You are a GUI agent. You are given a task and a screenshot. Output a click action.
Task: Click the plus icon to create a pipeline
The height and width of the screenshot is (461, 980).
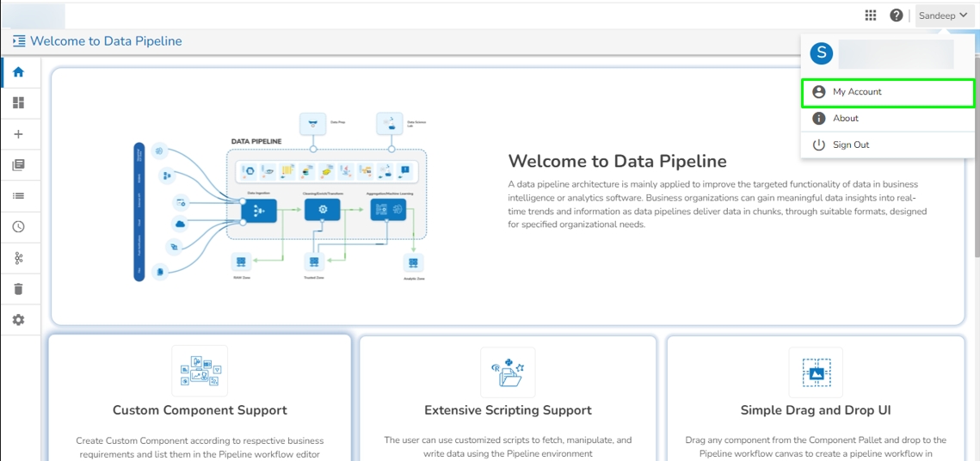pyautogui.click(x=19, y=134)
